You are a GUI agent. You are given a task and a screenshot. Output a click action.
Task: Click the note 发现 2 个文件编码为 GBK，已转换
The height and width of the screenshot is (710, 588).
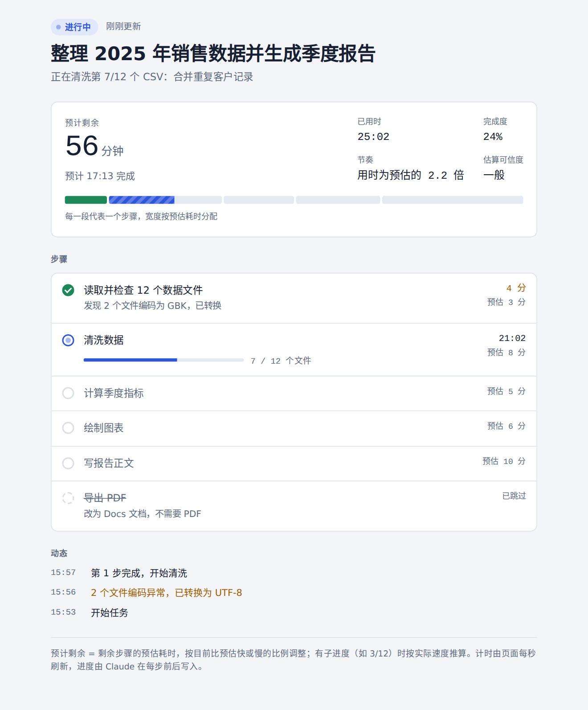coord(153,306)
